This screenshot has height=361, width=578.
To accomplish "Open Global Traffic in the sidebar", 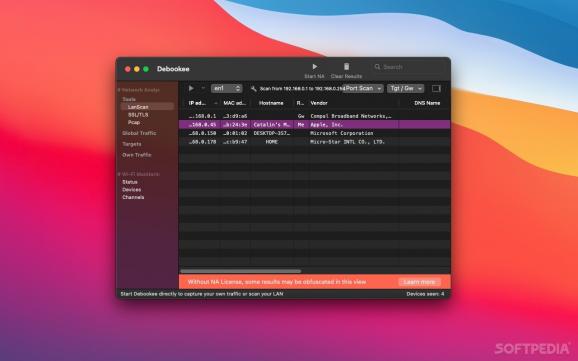I will [139, 133].
